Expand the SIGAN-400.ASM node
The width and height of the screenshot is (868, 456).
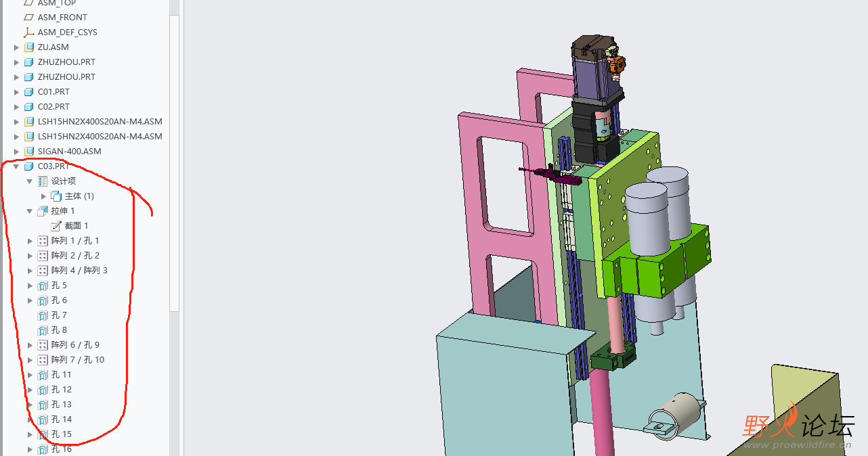pos(17,152)
